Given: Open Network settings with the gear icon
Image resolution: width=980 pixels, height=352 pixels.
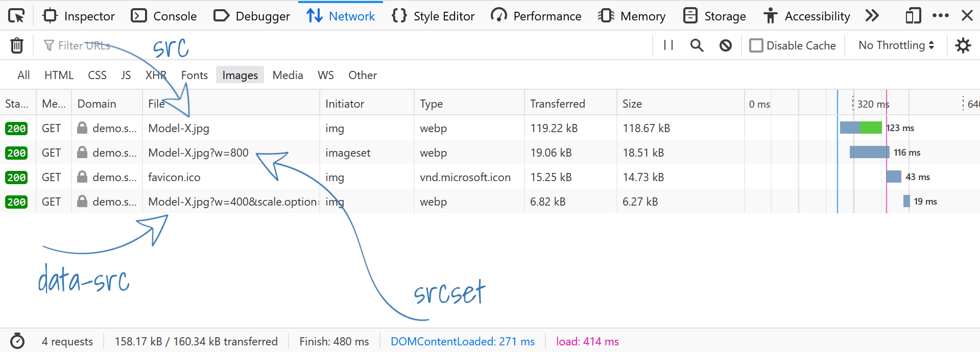Looking at the screenshot, I should click(x=963, y=45).
